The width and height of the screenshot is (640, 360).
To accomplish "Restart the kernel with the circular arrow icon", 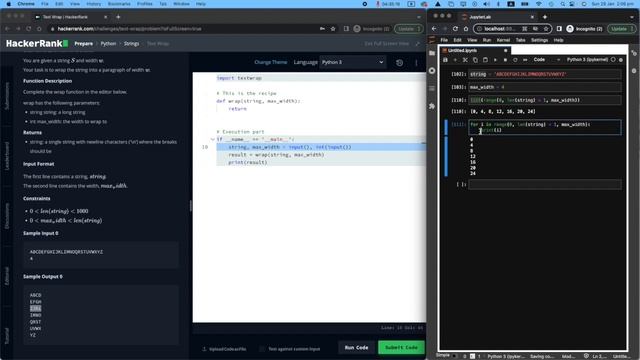I will point(515,60).
